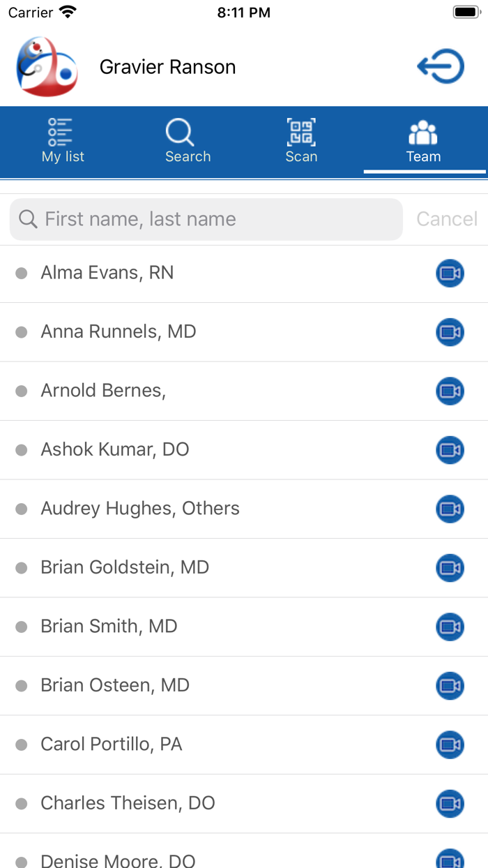Start a video call with Alma Evans
The width and height of the screenshot is (488, 868).
[x=450, y=273]
